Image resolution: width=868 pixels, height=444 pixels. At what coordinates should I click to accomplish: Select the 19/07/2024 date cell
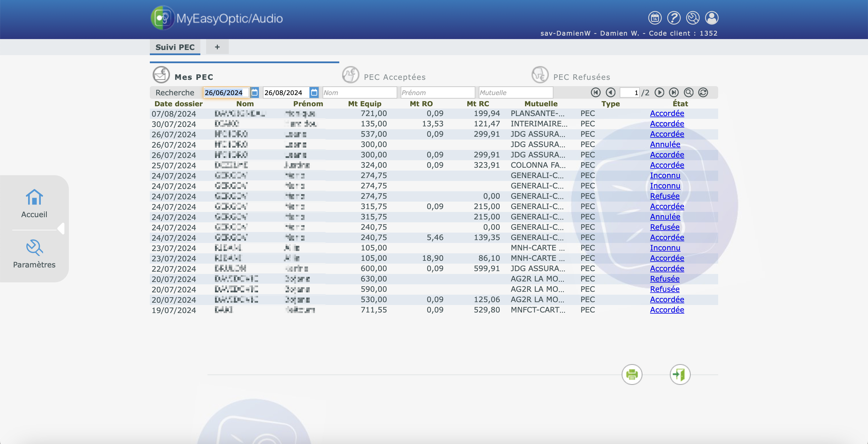coord(174,310)
